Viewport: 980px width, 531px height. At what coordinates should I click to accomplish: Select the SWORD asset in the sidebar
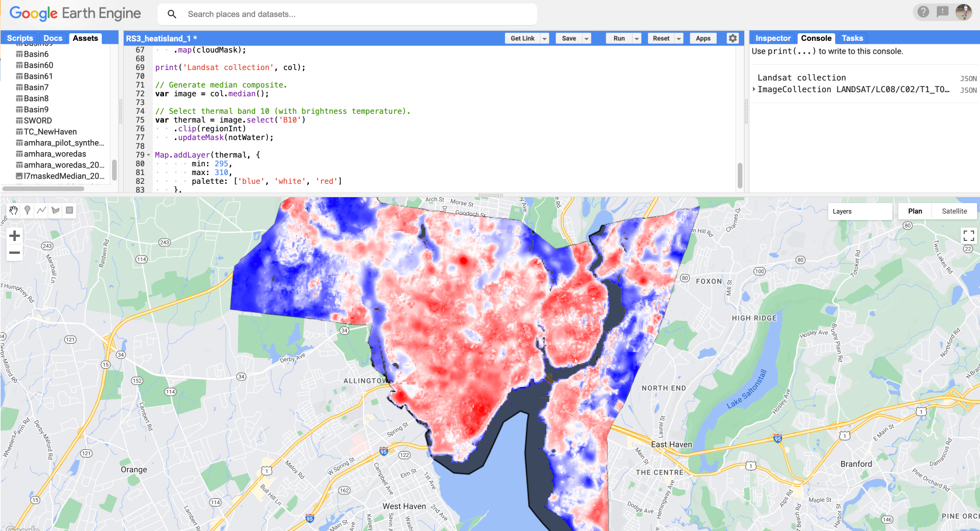click(x=34, y=120)
